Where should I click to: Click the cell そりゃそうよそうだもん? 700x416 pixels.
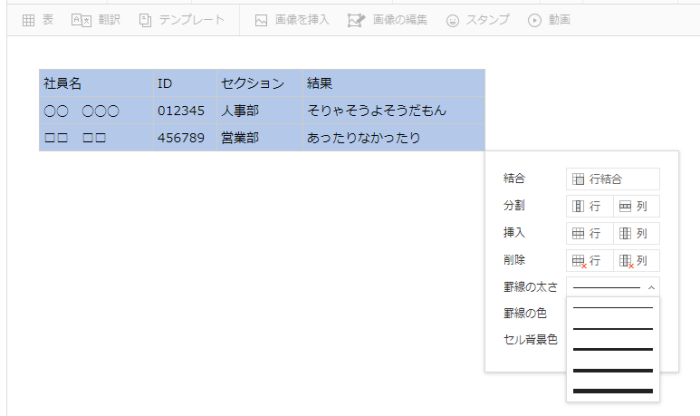(394, 110)
